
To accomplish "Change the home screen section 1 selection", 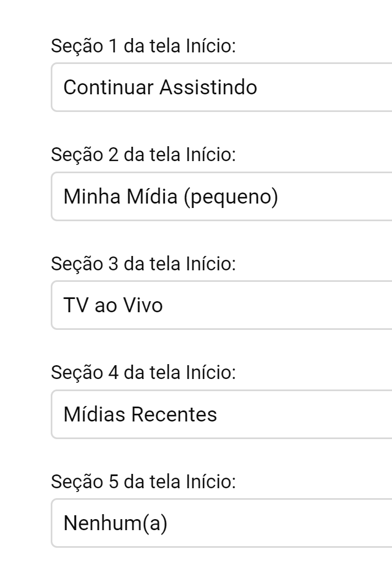I will pyautogui.click(x=221, y=87).
